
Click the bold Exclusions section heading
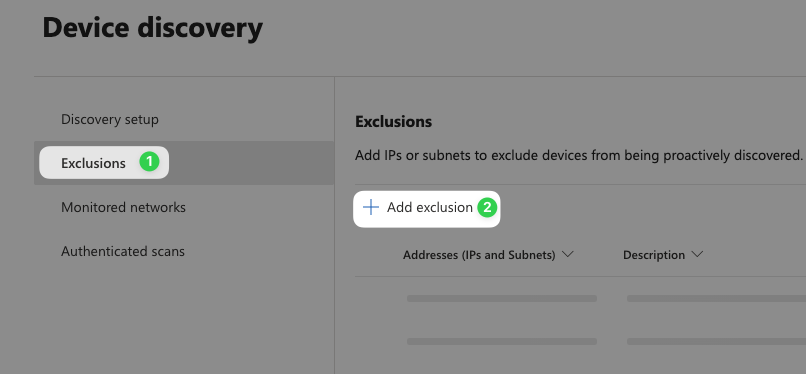(x=393, y=122)
